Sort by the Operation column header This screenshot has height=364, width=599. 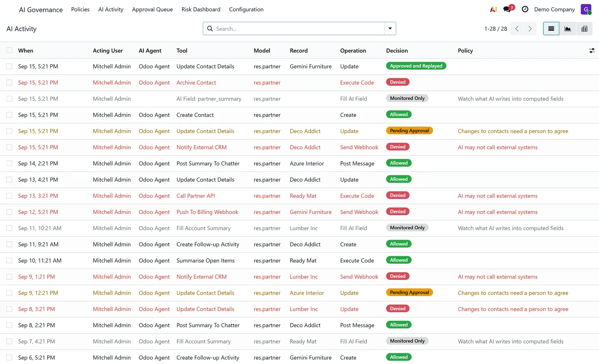click(x=353, y=50)
